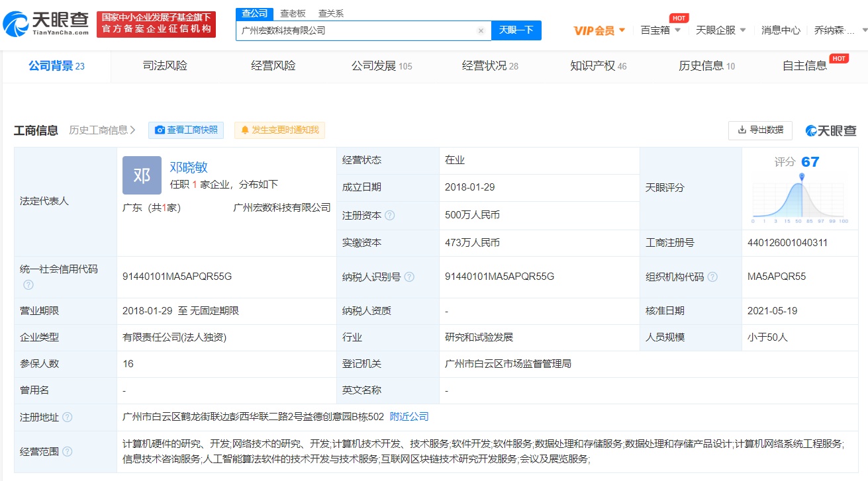868x481 pixels.
Task: Open legal representative 邓晓敏 profile
Action: (189, 167)
